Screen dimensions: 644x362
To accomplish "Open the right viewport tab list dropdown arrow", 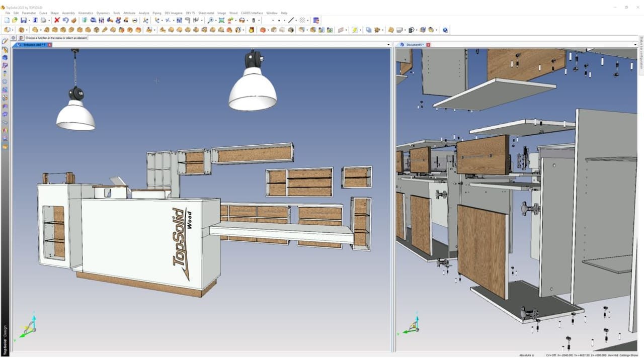I will tap(635, 45).
